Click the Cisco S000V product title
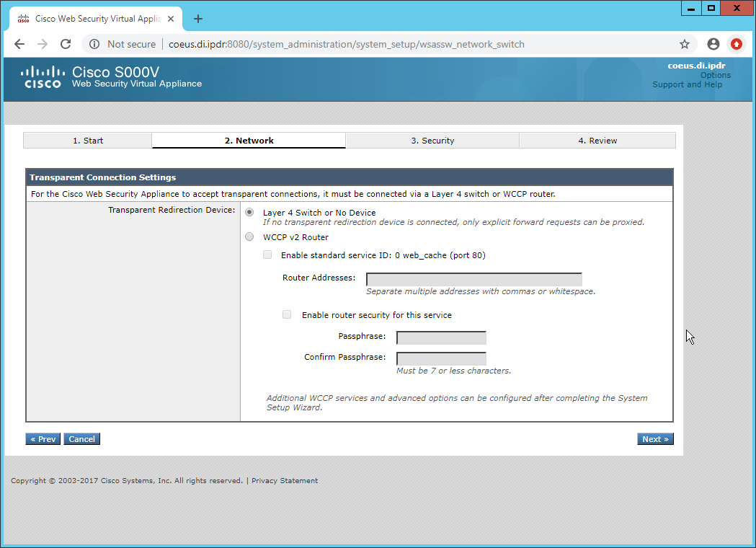The width and height of the screenshot is (756, 548). [x=116, y=72]
